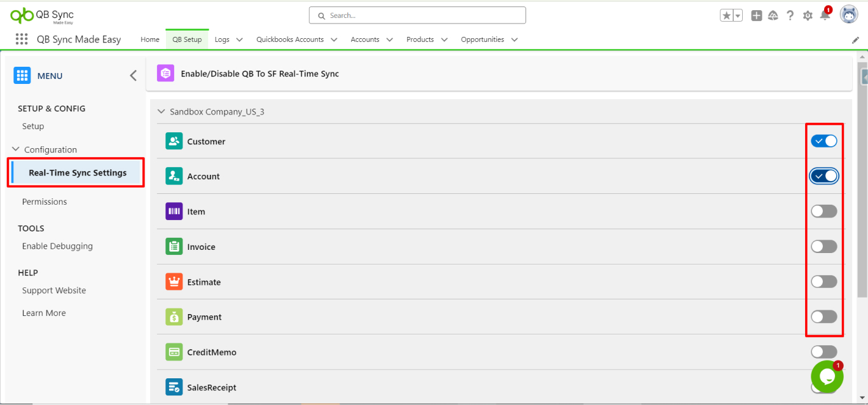
Task: Open the global actions plus icon
Action: [756, 16]
